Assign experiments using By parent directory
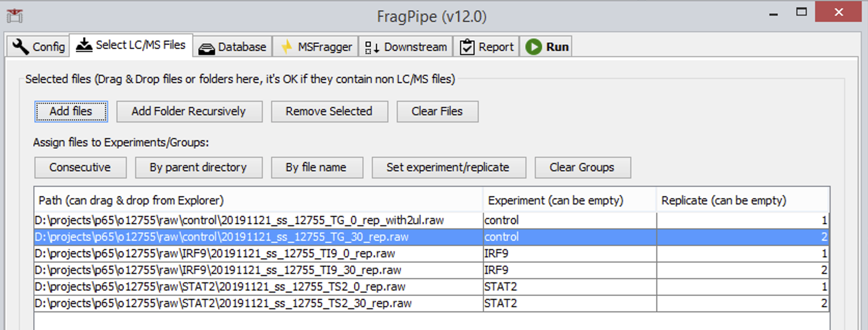 [x=198, y=167]
